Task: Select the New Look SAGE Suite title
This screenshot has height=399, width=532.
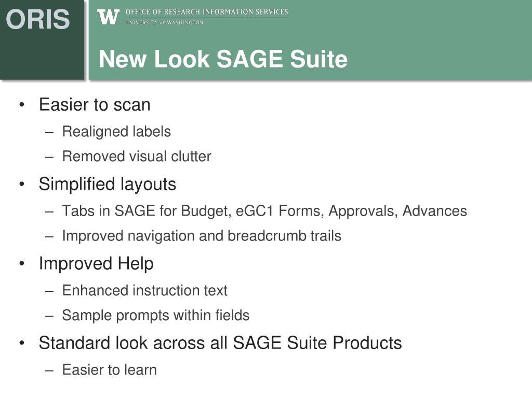Action: (223, 59)
